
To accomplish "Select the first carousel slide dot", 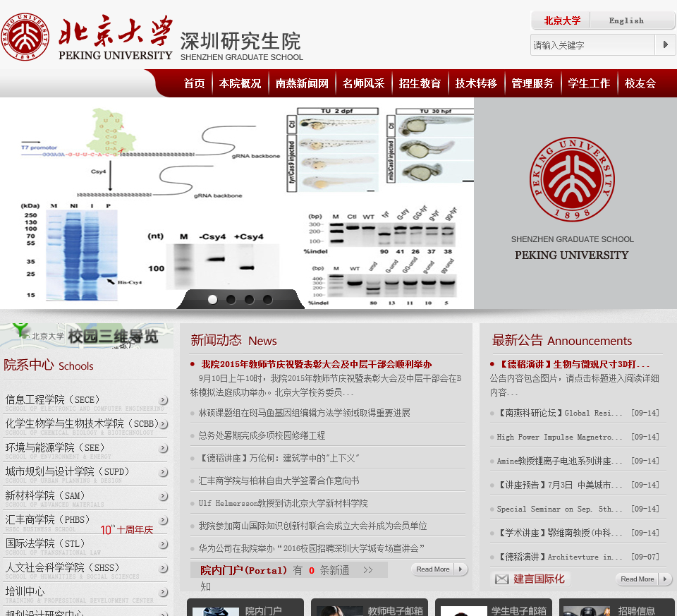I will [212, 299].
